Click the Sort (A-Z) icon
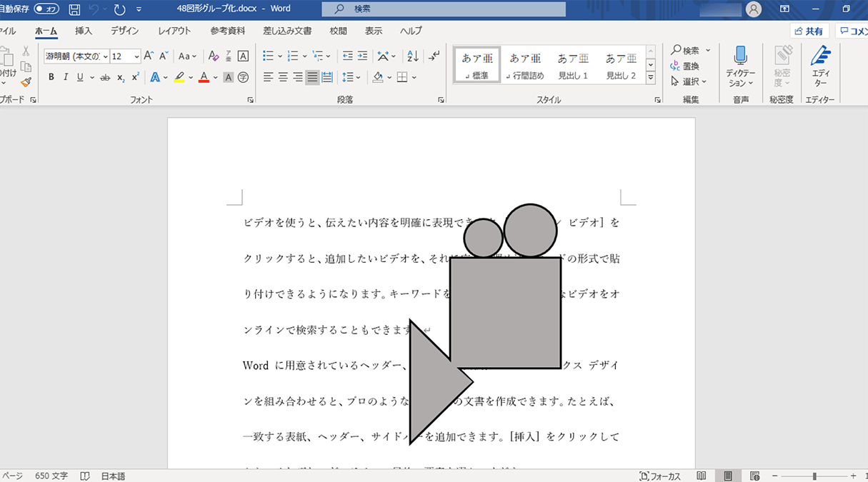The image size is (868, 482). click(412, 56)
